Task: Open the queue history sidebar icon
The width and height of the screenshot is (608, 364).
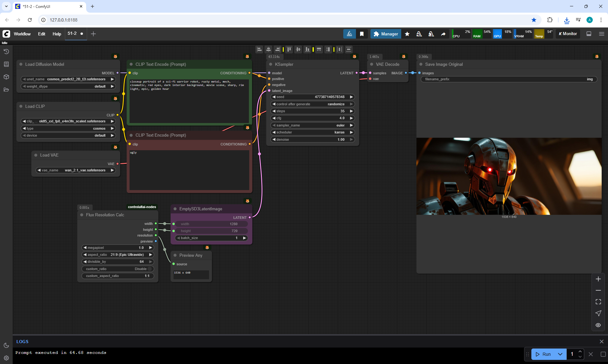Action: tap(6, 52)
